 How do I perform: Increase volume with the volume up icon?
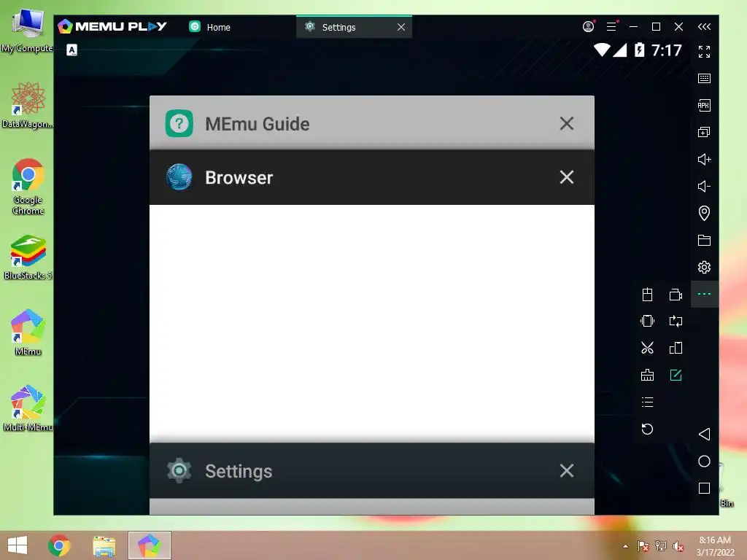pyautogui.click(x=704, y=159)
